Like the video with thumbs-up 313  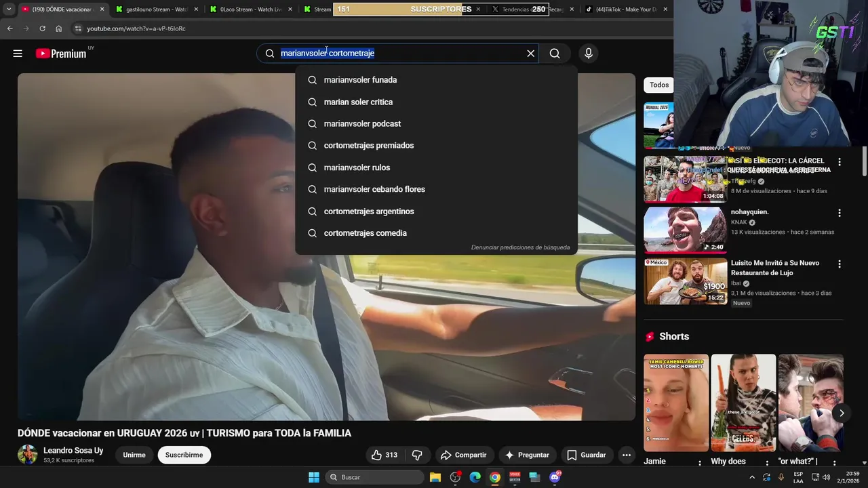point(384,455)
